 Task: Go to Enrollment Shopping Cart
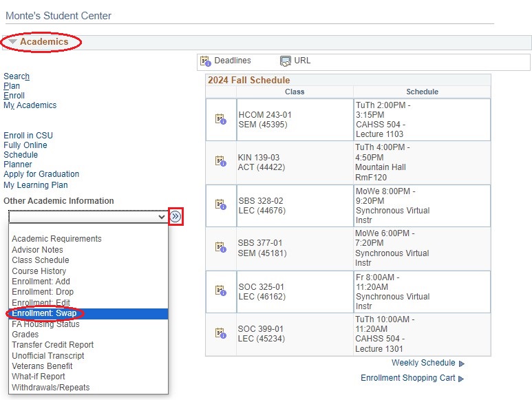click(408, 378)
